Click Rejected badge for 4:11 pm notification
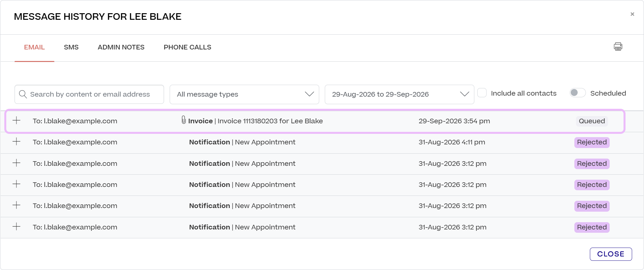Image resolution: width=644 pixels, height=270 pixels. [592, 142]
